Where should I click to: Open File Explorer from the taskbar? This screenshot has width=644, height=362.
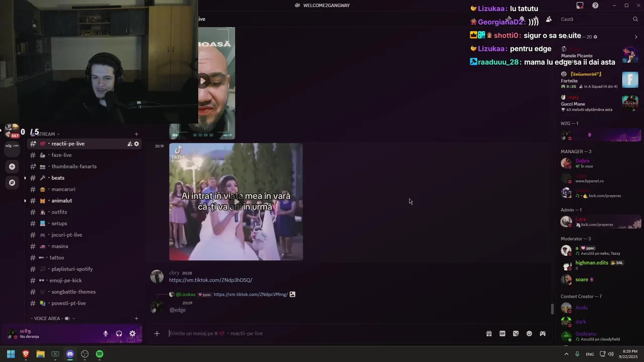pos(40,354)
